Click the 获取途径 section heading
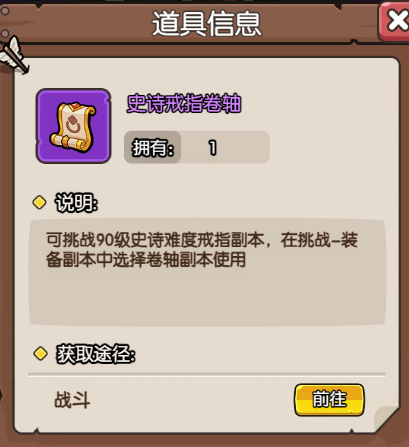 [96, 354]
